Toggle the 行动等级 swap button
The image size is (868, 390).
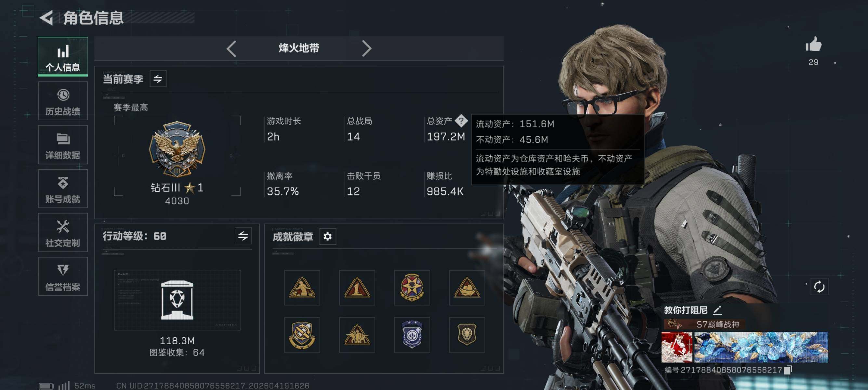(243, 236)
